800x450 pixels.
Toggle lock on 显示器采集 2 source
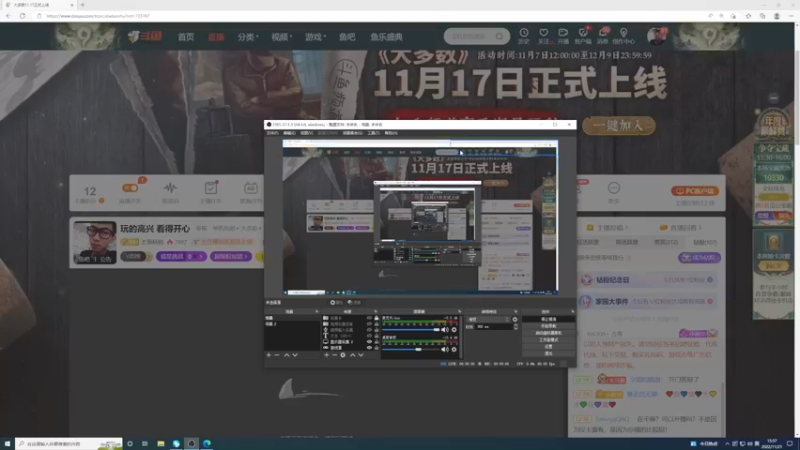click(377, 342)
